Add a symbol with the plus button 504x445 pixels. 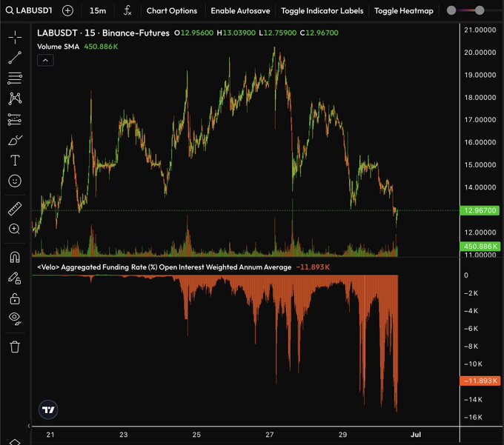tap(67, 10)
